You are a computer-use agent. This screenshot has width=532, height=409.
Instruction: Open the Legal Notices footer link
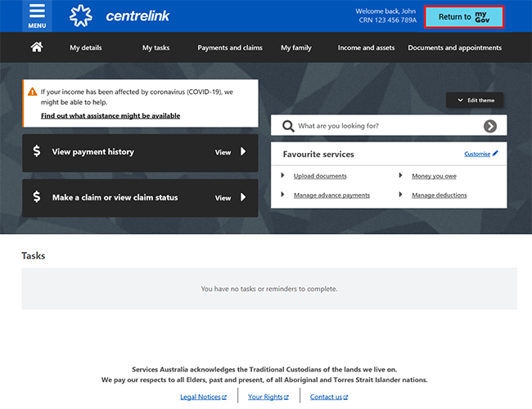click(x=201, y=397)
